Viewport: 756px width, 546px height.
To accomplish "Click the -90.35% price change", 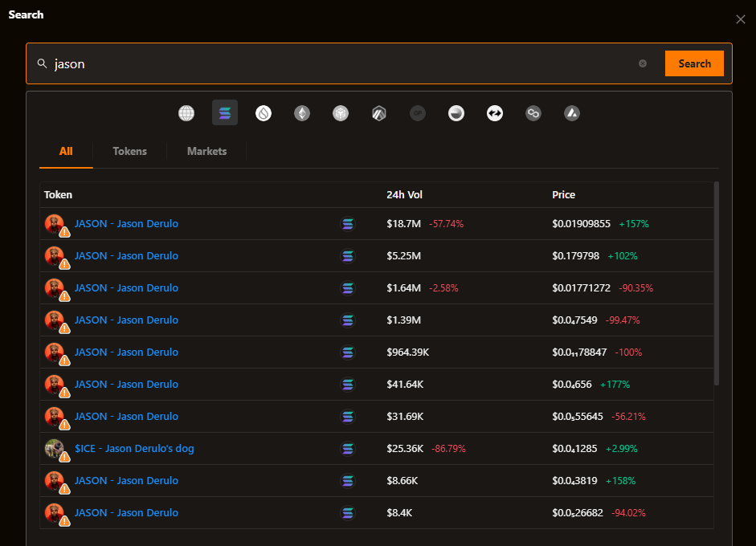I will pyautogui.click(x=635, y=287).
